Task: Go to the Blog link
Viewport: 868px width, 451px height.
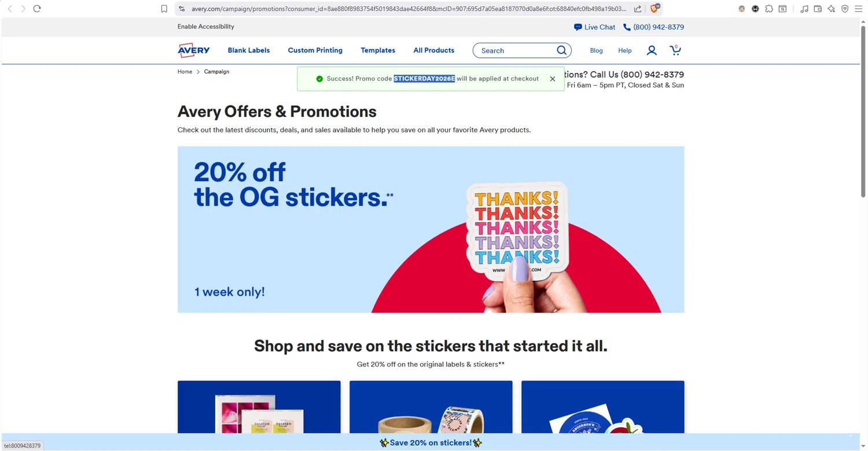Action: click(597, 51)
